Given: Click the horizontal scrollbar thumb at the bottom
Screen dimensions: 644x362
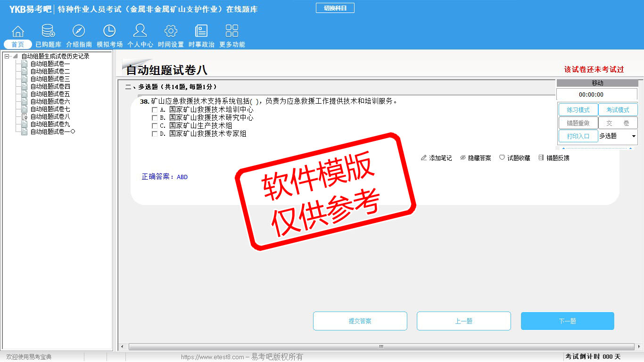Looking at the screenshot, I should pos(381,347).
